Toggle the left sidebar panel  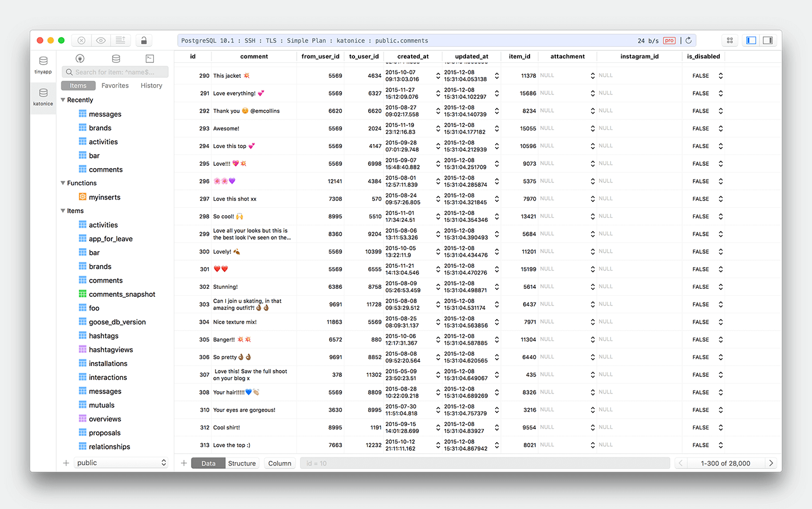tap(751, 41)
